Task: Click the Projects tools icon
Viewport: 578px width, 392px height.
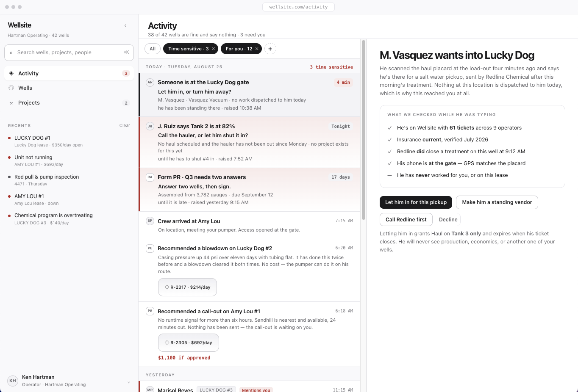Action: tap(11, 103)
